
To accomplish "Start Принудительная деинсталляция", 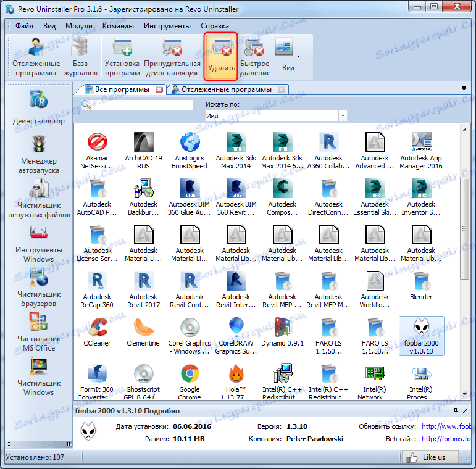I will [x=172, y=57].
